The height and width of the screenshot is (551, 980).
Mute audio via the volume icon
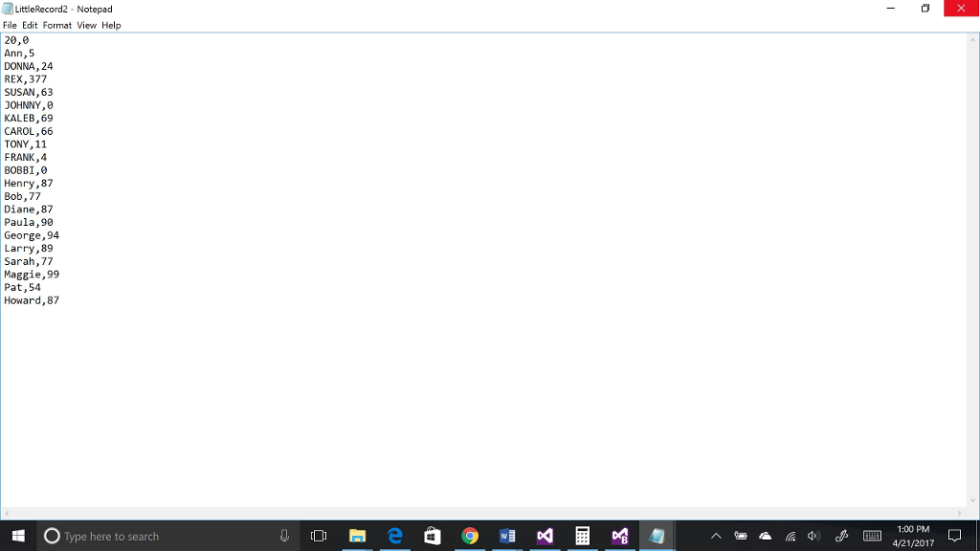(814, 536)
